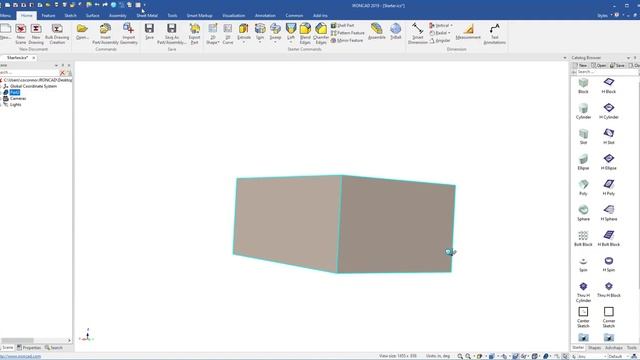Select the H Bolt Block catalog item
This screenshot has height=360, width=640.
tap(609, 238)
